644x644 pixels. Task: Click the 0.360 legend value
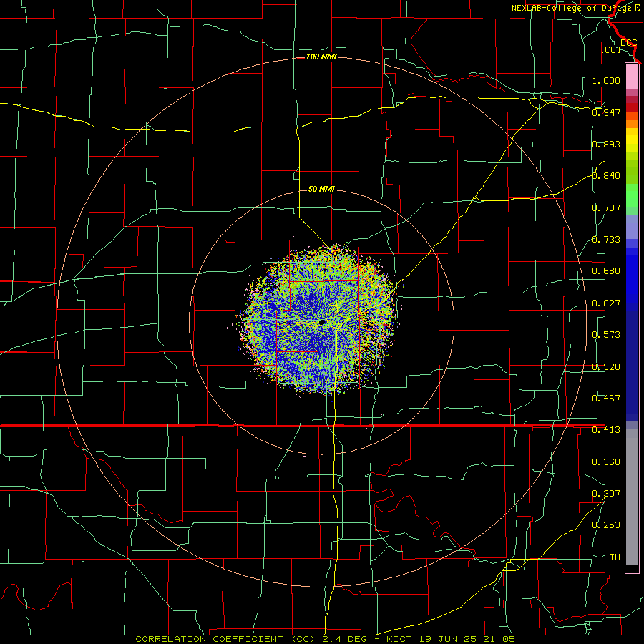click(x=606, y=462)
